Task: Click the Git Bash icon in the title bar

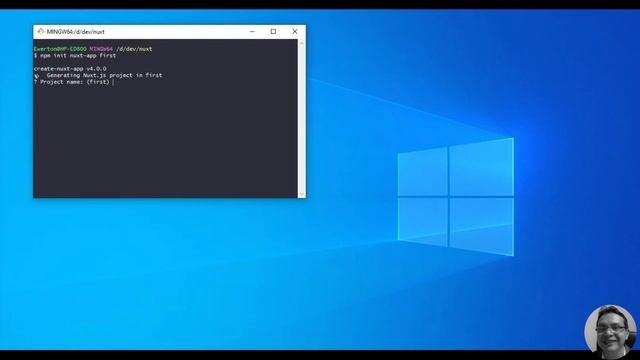Action: [x=41, y=31]
